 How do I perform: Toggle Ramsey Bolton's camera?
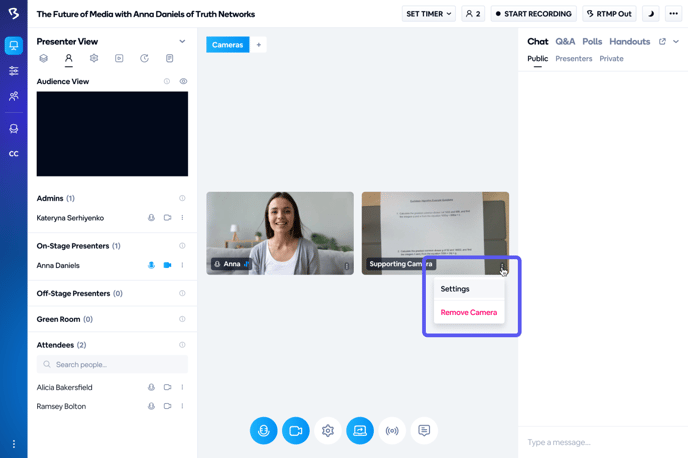[x=167, y=406]
